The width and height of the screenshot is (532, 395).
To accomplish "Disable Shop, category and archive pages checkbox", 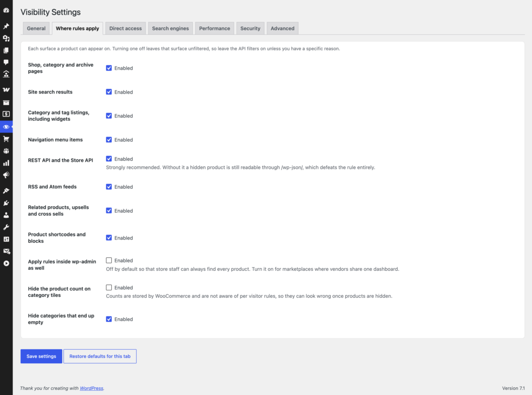I will pos(109,68).
